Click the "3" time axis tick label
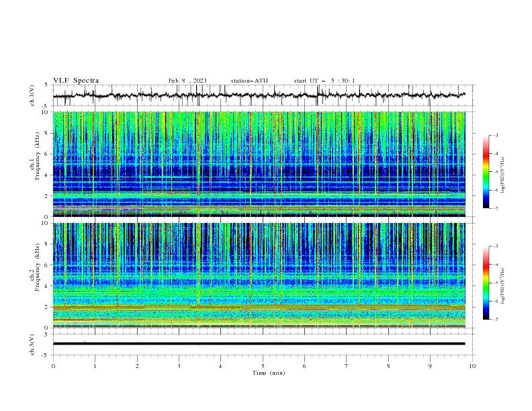Image resolution: width=532 pixels, height=411 pixels. [x=179, y=366]
